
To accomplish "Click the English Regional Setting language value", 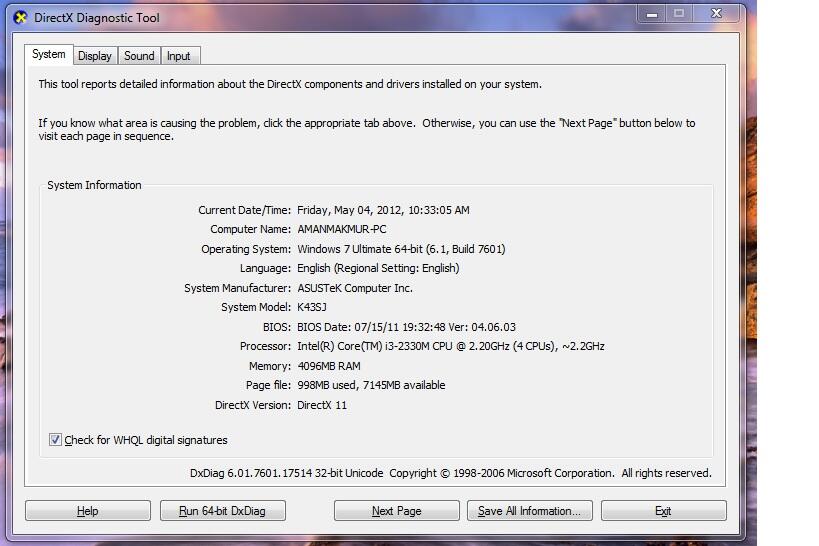I will (378, 268).
